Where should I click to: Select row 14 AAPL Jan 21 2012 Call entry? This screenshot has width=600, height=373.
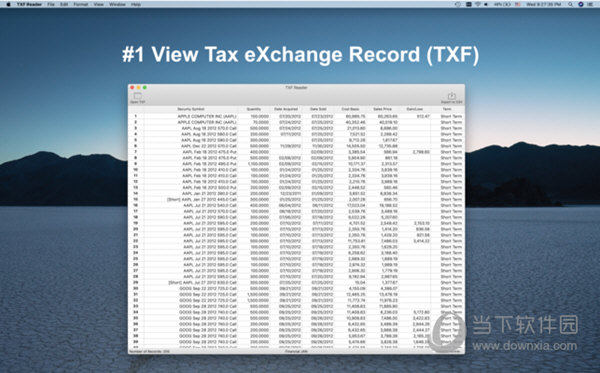click(209, 194)
